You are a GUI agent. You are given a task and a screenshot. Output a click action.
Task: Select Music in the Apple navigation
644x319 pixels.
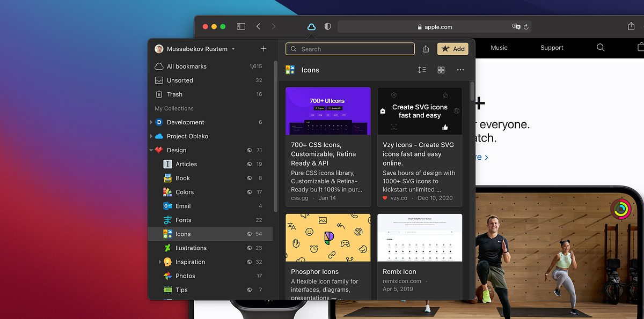tap(499, 48)
